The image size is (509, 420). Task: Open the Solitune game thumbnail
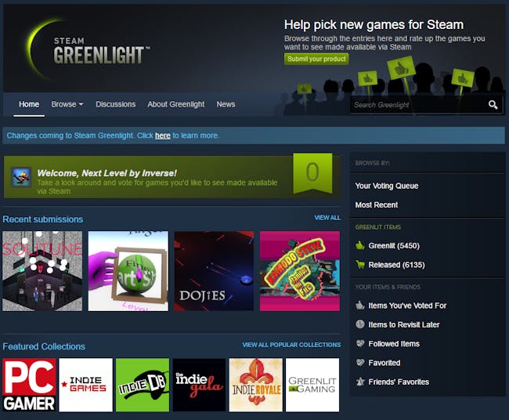pyautogui.click(x=42, y=271)
